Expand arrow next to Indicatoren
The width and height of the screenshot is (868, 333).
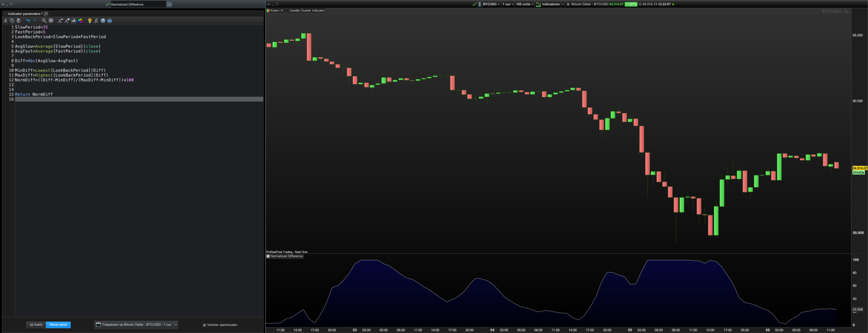(x=563, y=4)
